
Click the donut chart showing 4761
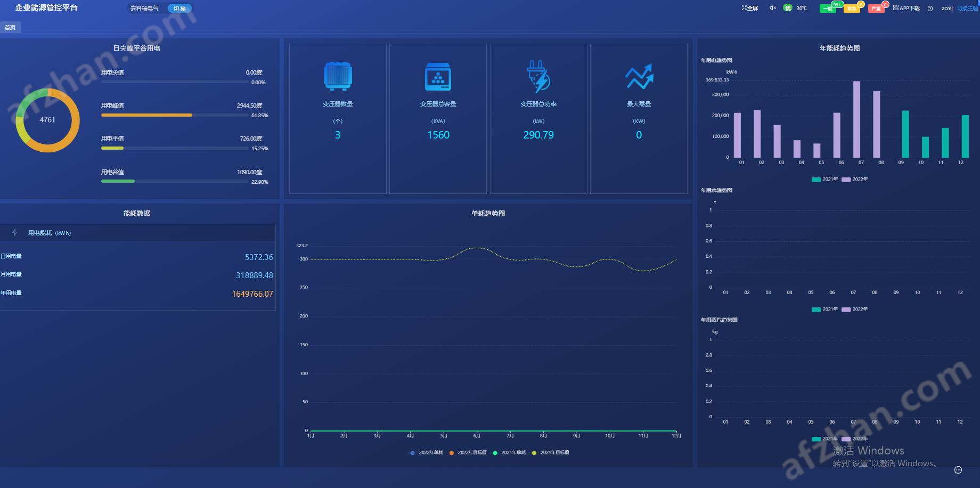(47, 120)
